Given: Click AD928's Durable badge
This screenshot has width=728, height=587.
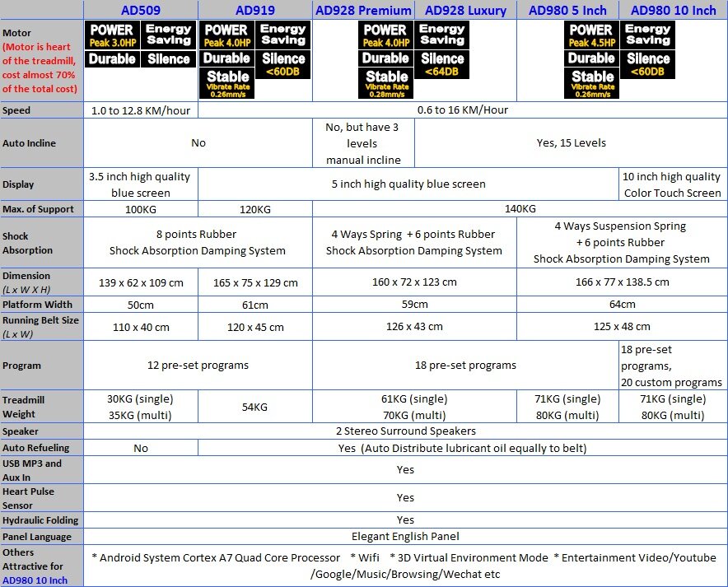Looking at the screenshot, I should pos(385,58).
